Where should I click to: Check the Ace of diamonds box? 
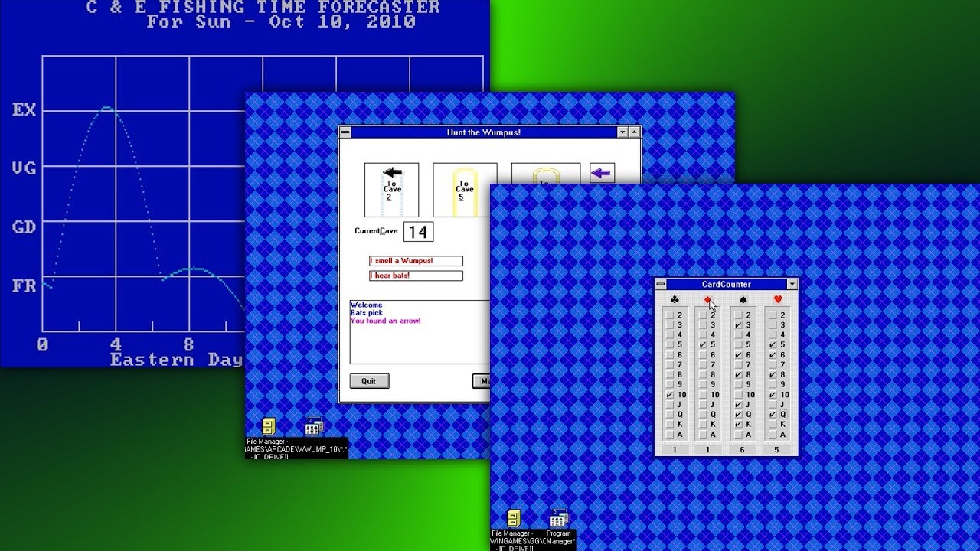(703, 435)
